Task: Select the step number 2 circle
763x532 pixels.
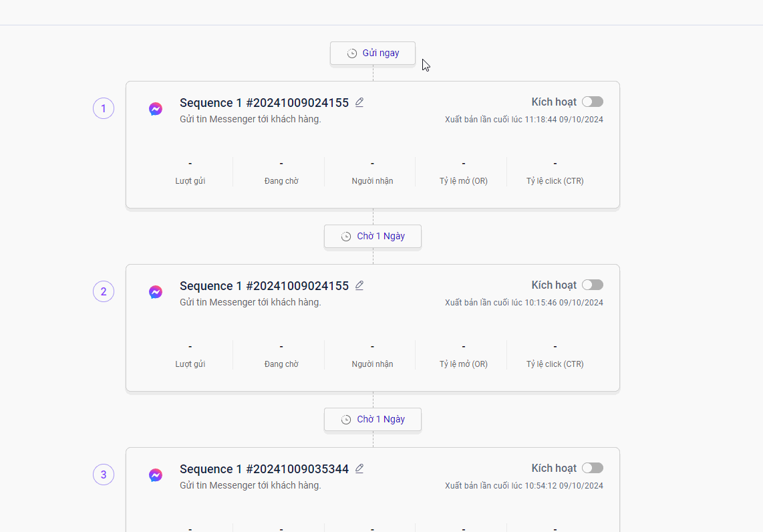Action: tap(104, 291)
